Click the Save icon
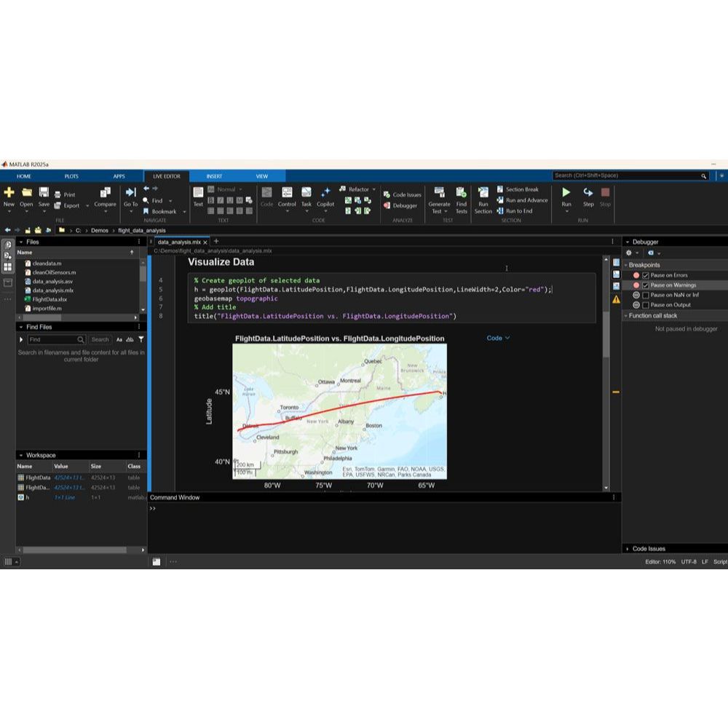728x728 pixels. (44, 192)
